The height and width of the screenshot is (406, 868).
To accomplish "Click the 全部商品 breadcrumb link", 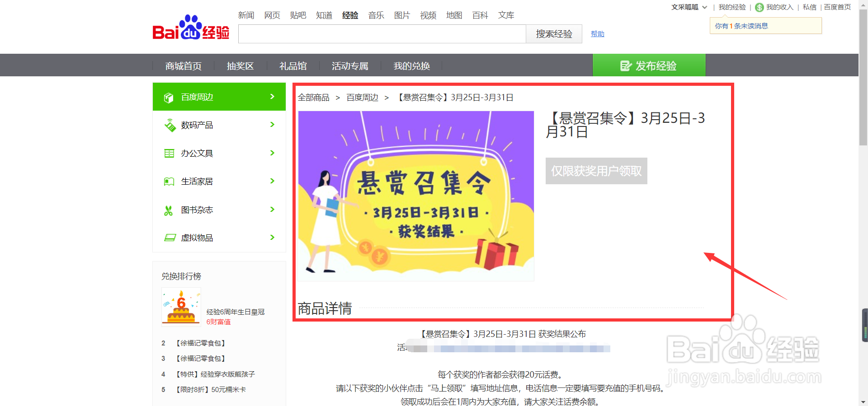I will [314, 98].
